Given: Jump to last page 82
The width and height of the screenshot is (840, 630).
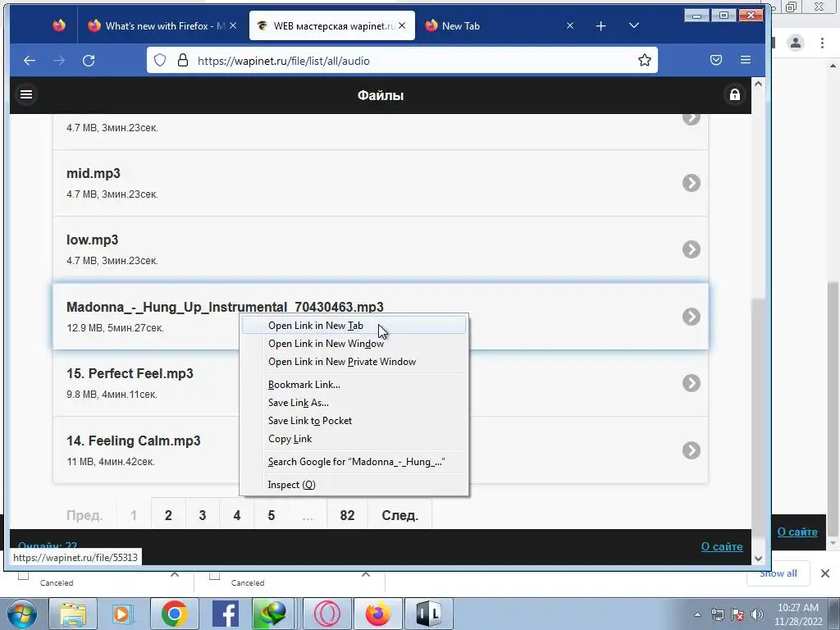Looking at the screenshot, I should 347,515.
